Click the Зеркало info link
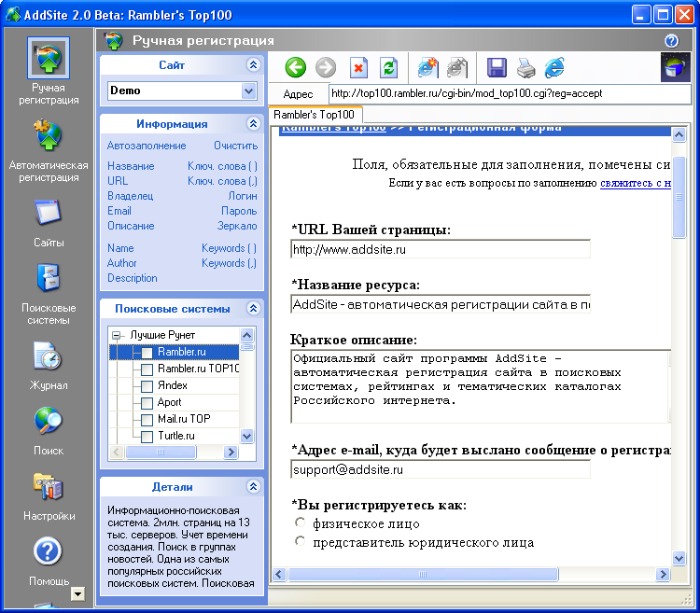Screen dimensions: 700x613 237,226
